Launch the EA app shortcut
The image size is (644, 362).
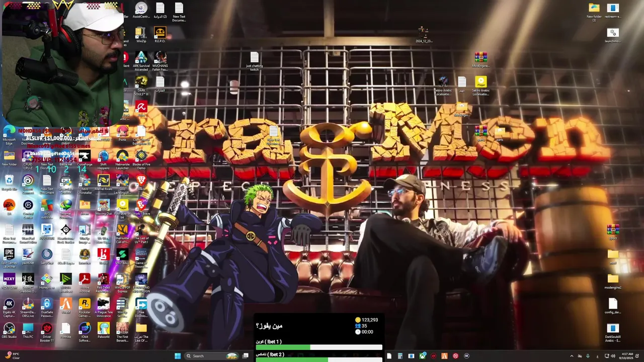9,207
